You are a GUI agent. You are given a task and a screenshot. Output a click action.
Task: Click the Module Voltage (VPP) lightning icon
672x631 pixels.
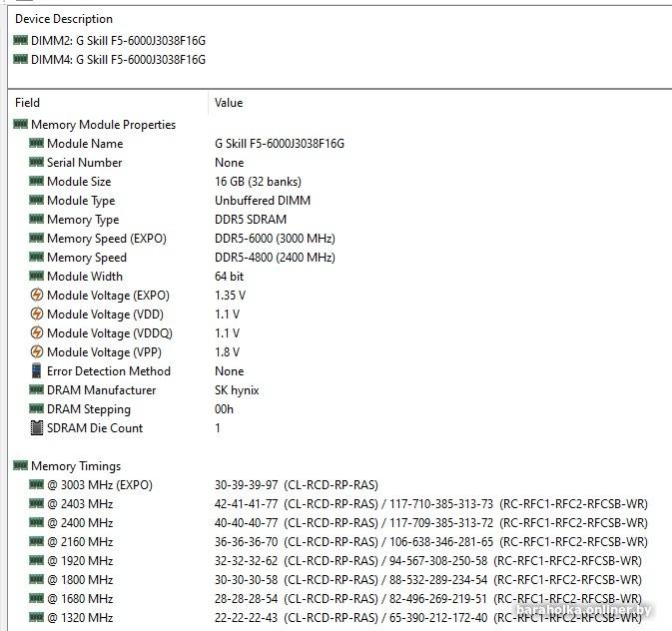[x=37, y=351]
